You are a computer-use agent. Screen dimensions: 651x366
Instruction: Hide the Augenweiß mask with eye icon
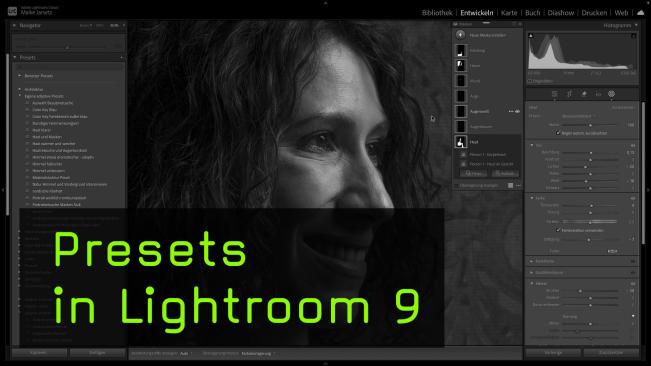517,111
